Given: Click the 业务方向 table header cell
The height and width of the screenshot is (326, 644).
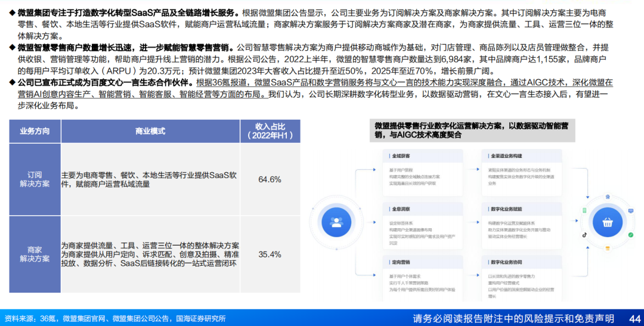Looking at the screenshot, I should coord(35,131).
